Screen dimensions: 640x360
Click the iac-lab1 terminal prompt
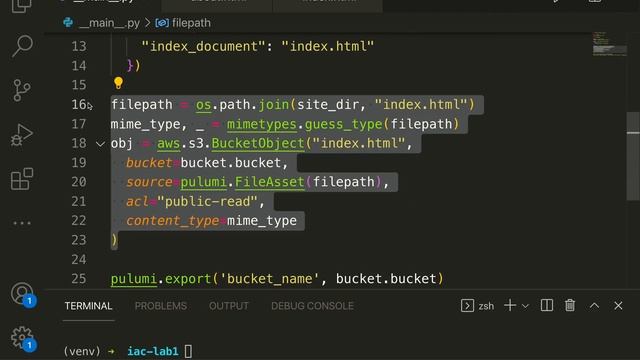[x=153, y=351]
